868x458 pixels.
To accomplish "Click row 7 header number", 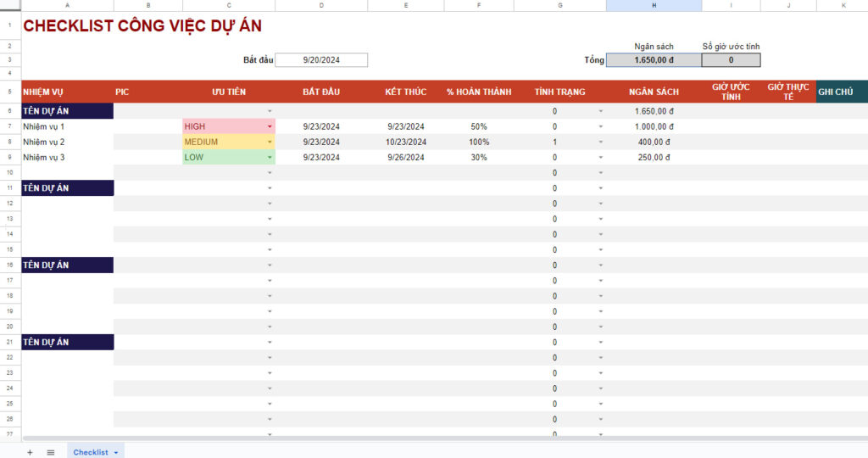I will tap(10, 126).
